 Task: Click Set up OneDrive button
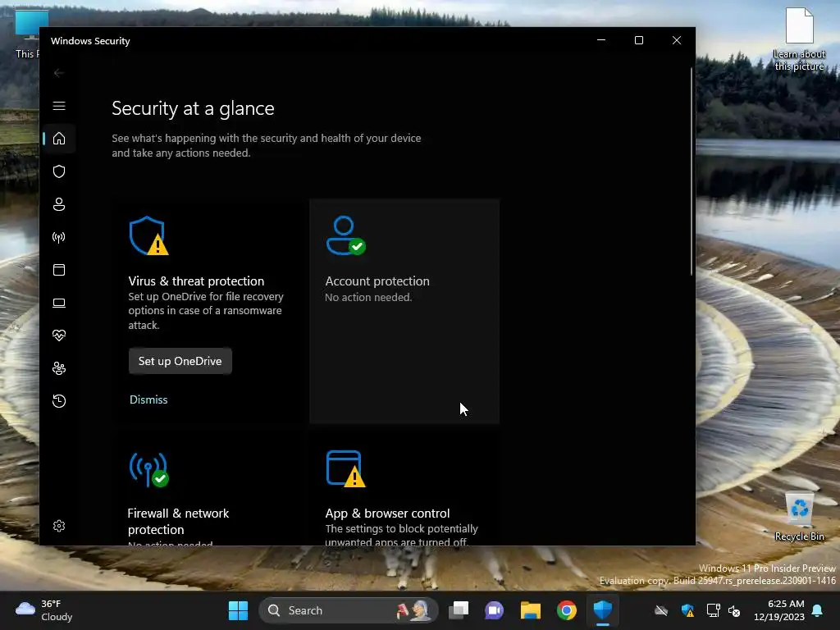pos(180,361)
